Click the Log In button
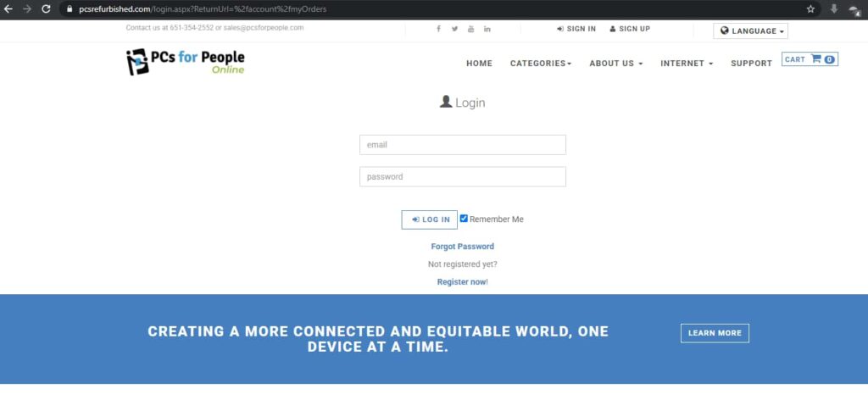868x400 pixels. 430,219
